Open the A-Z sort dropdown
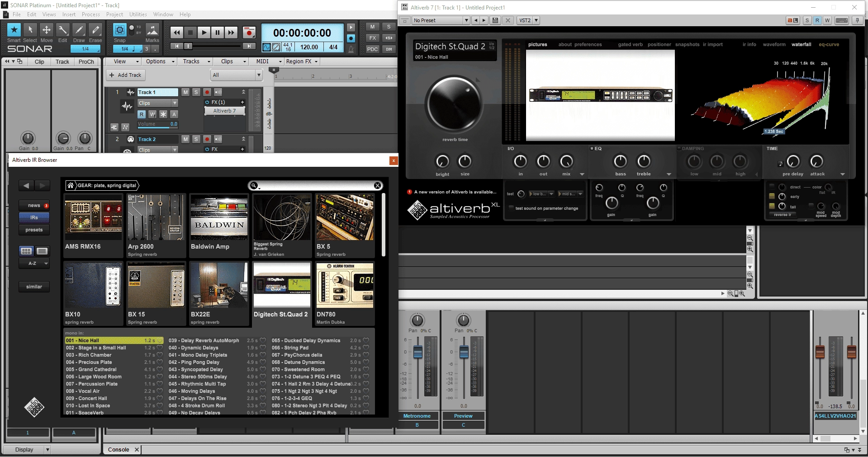868x457 pixels. 34,264
